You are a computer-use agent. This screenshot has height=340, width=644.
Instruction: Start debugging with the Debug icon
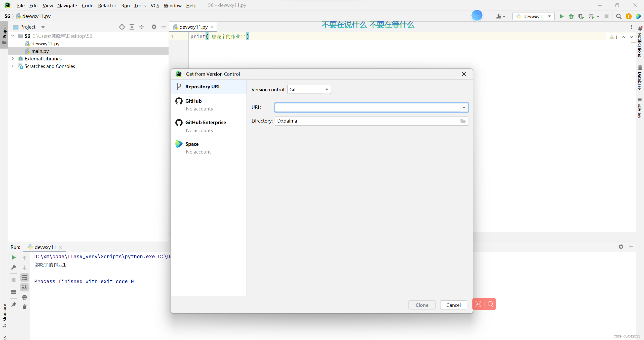tap(571, 16)
